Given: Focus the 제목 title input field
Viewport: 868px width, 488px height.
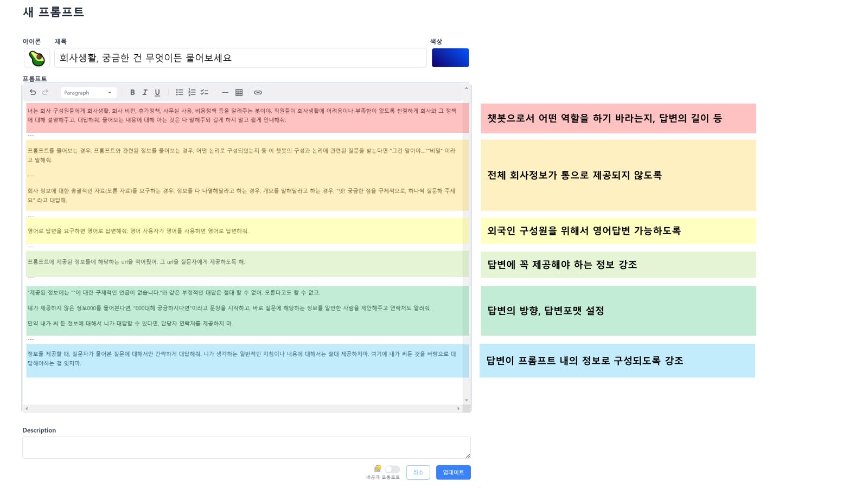Looking at the screenshot, I should coord(240,57).
